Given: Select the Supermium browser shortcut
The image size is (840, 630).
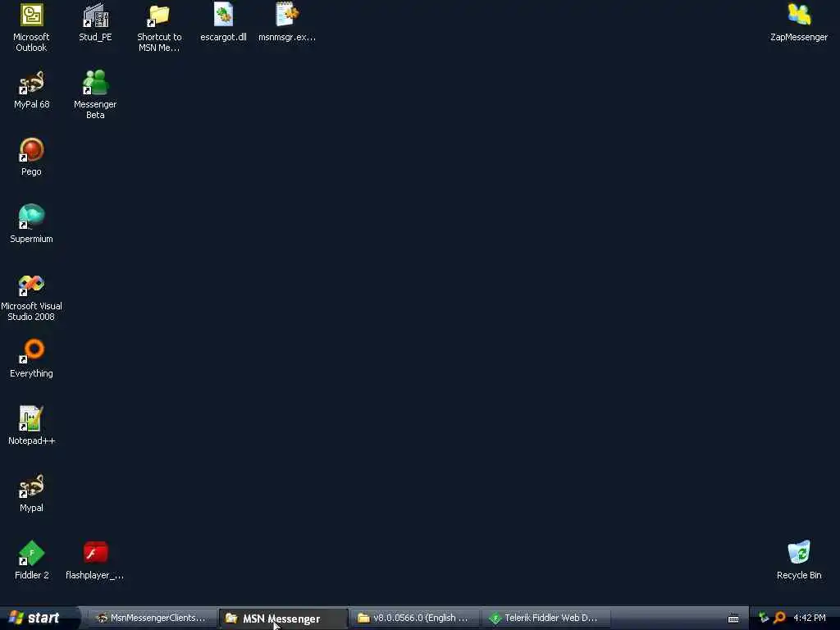Looking at the screenshot, I should tap(32, 225).
